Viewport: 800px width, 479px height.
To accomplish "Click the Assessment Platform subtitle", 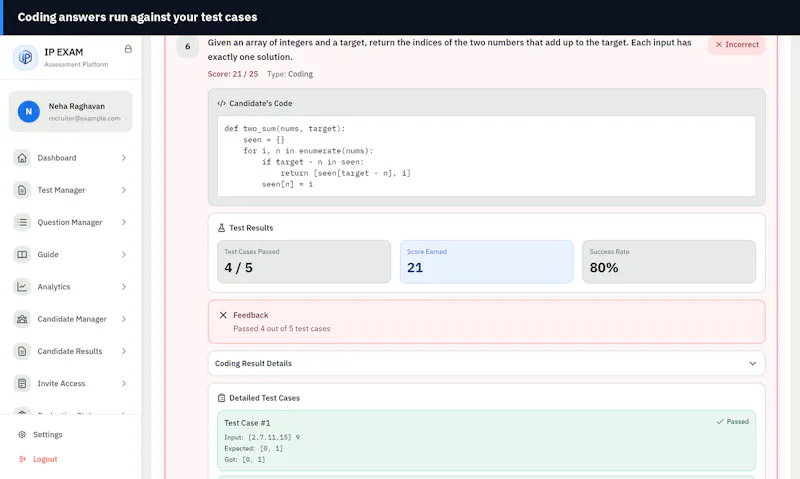I will pyautogui.click(x=76, y=64).
